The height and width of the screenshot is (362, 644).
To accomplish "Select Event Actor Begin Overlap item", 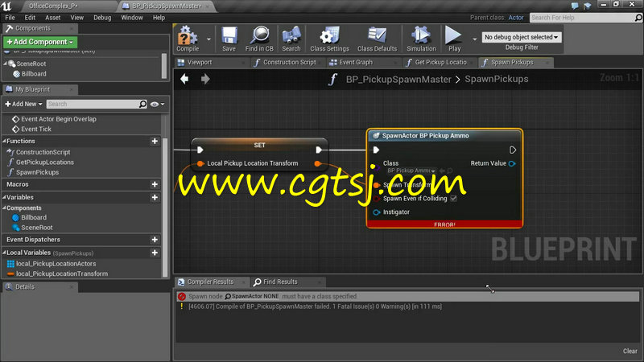I will pos(58,119).
